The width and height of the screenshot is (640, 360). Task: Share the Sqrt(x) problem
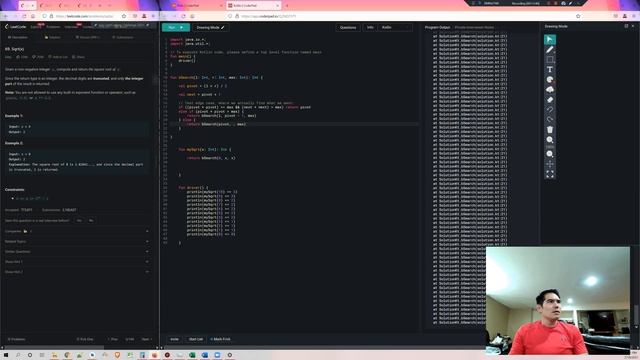click(x=79, y=57)
